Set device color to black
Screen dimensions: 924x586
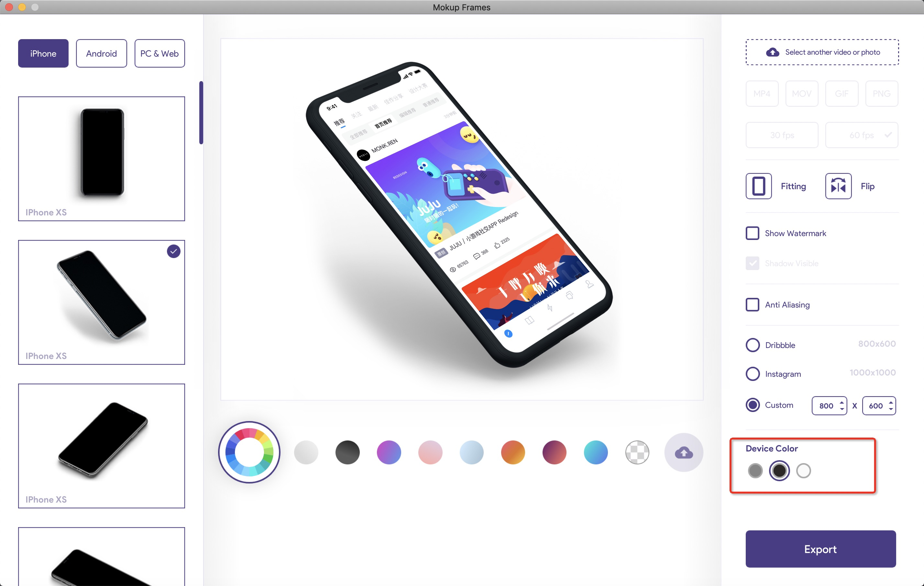[779, 471]
